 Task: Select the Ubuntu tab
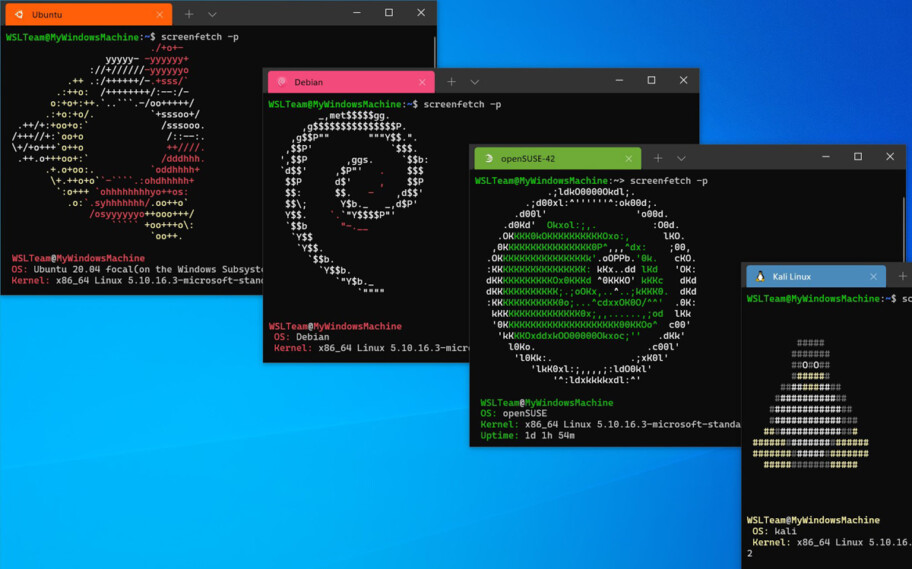point(88,15)
